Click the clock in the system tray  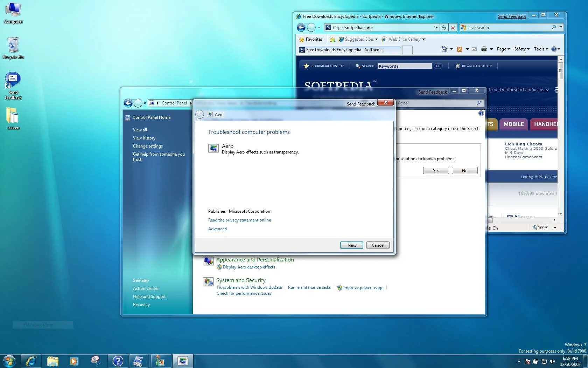(x=570, y=361)
